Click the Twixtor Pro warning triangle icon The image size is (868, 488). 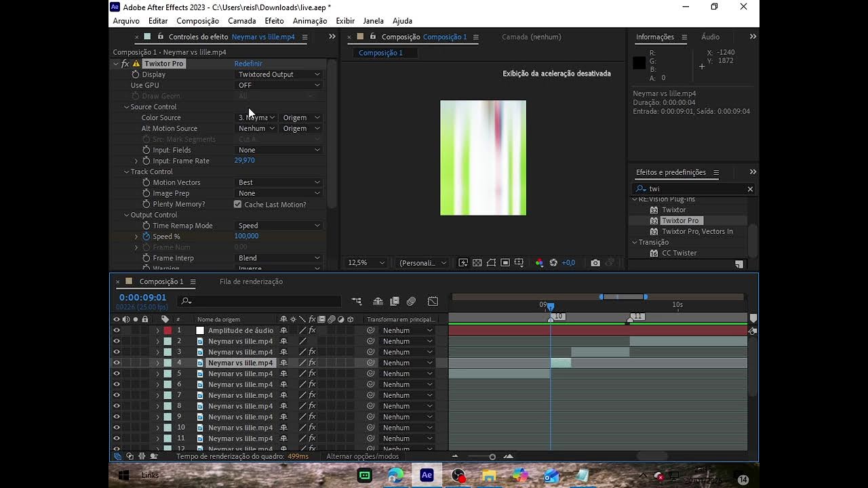(136, 64)
